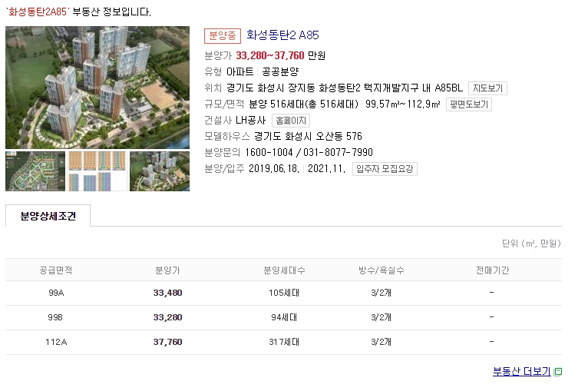
Task: Select the 99B supply area cell
Action: 55,317
